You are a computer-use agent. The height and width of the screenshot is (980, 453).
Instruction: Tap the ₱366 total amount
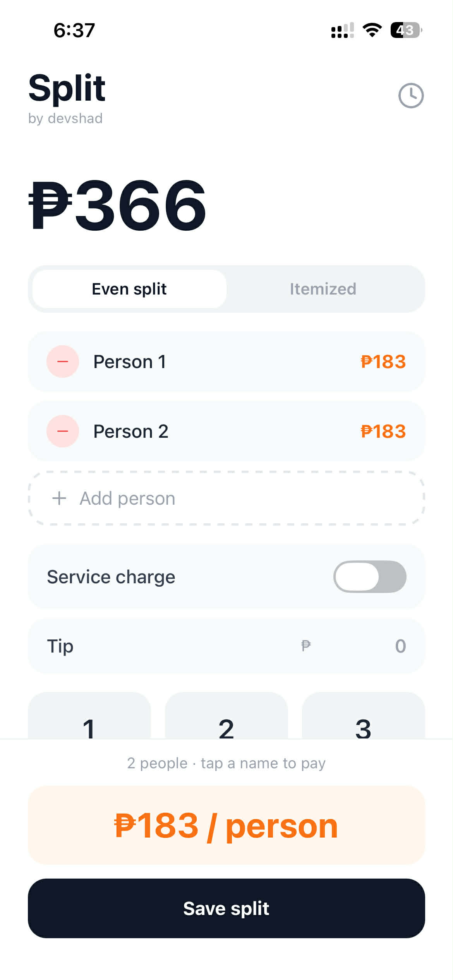[117, 205]
